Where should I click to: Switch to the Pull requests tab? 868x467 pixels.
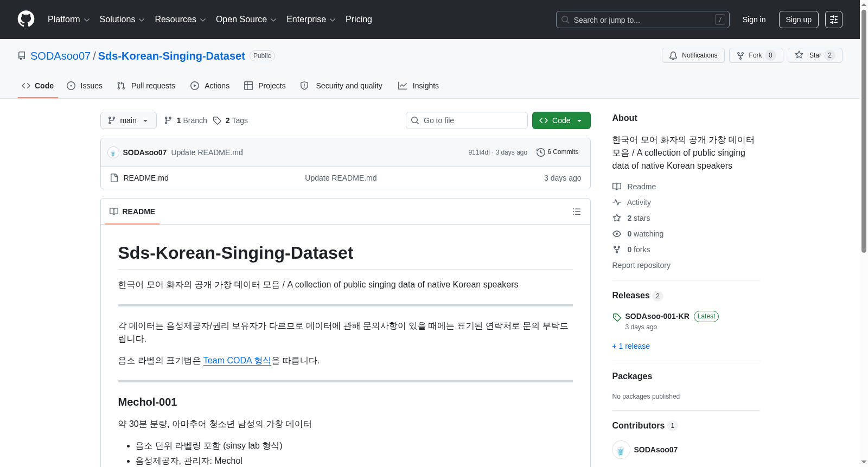pyautogui.click(x=146, y=86)
